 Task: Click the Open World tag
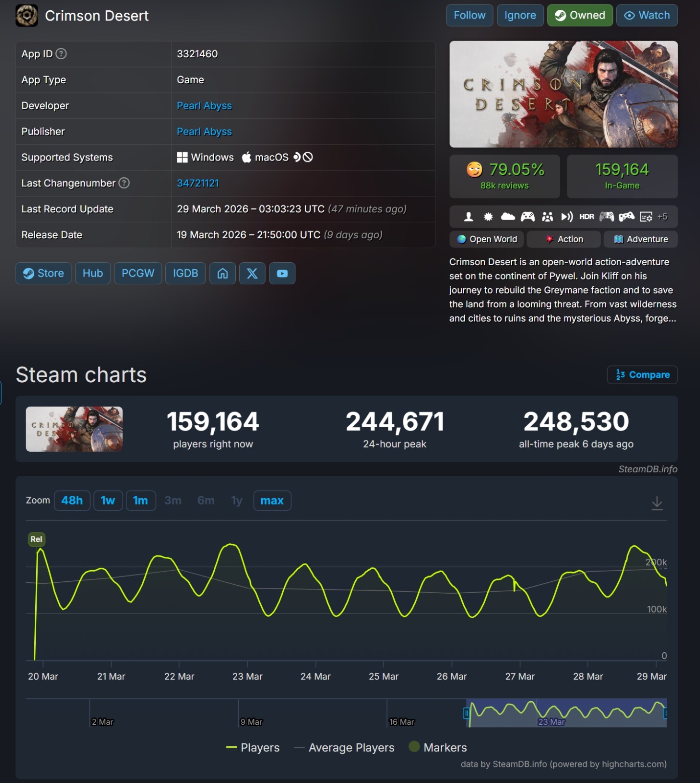(x=487, y=239)
